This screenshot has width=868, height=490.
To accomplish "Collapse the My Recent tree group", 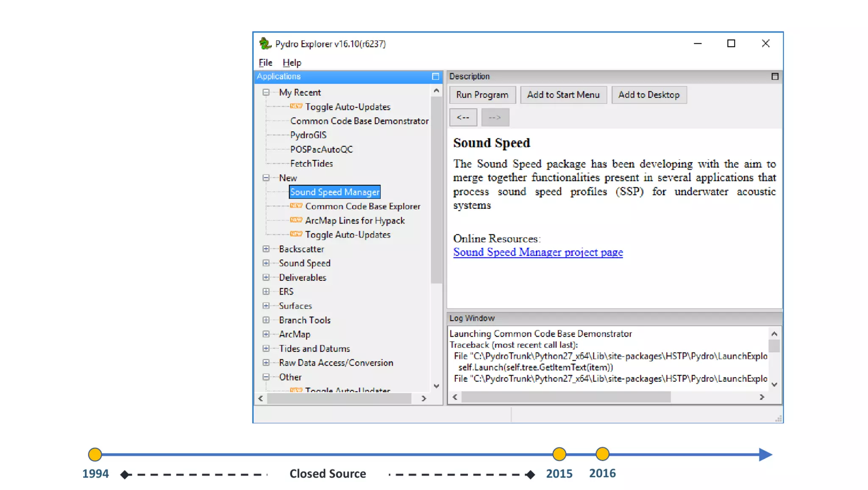I will point(266,92).
